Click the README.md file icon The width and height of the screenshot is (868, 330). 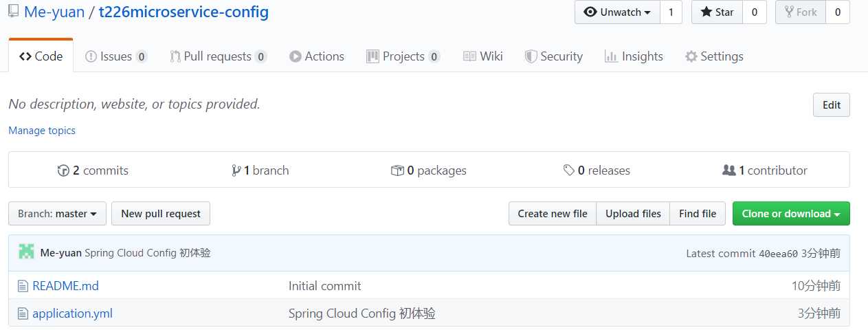point(23,286)
